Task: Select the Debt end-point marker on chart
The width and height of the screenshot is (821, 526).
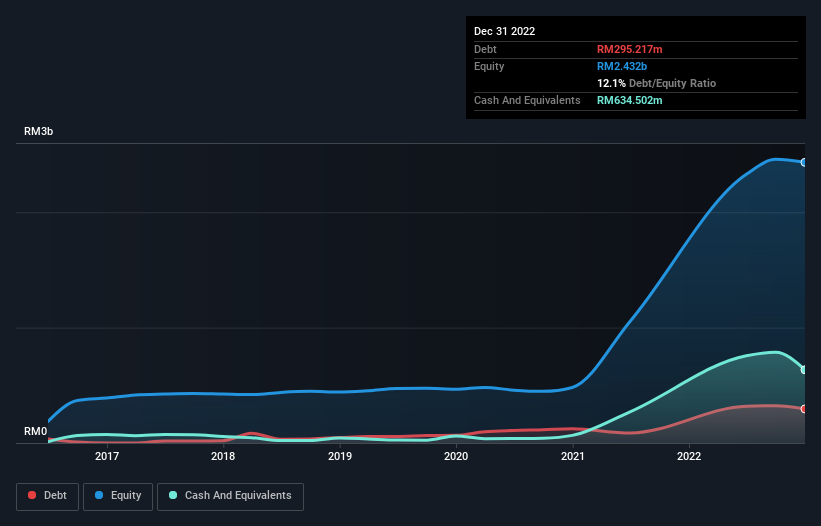Action: pos(804,409)
